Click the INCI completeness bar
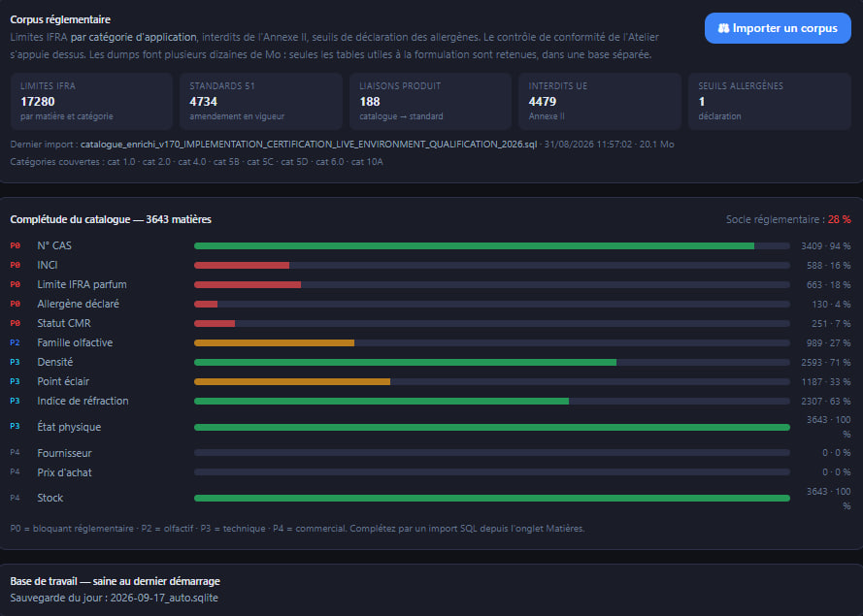 (x=492, y=265)
